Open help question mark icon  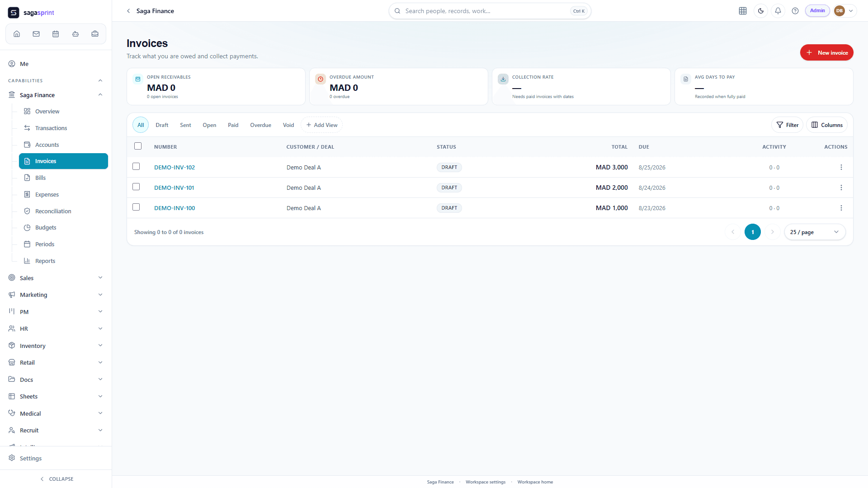click(795, 11)
